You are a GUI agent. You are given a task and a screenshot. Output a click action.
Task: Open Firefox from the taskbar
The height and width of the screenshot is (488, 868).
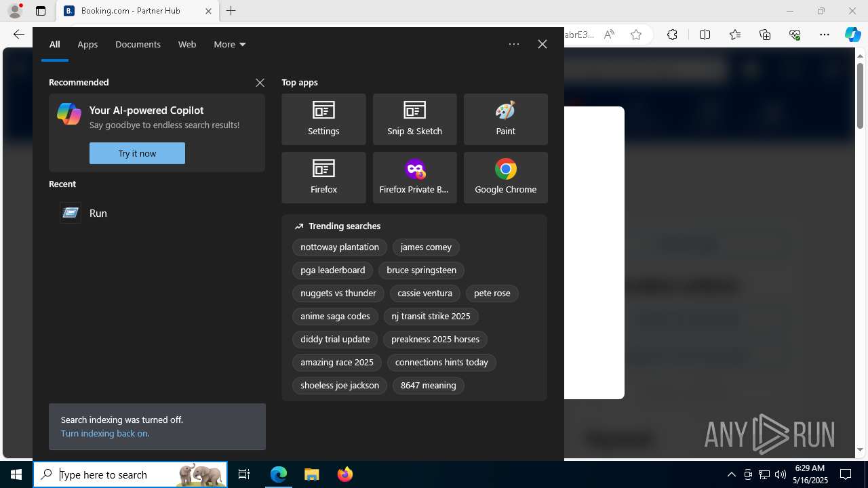click(x=344, y=474)
